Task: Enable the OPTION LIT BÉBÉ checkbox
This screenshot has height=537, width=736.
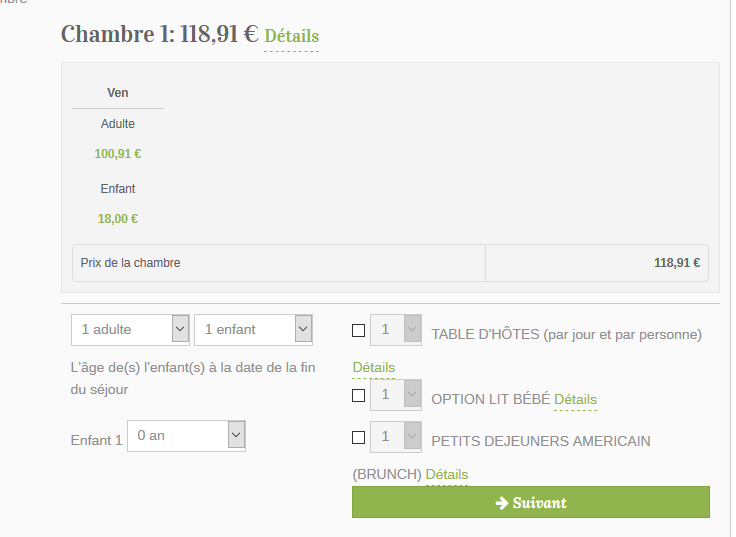Action: coord(359,395)
